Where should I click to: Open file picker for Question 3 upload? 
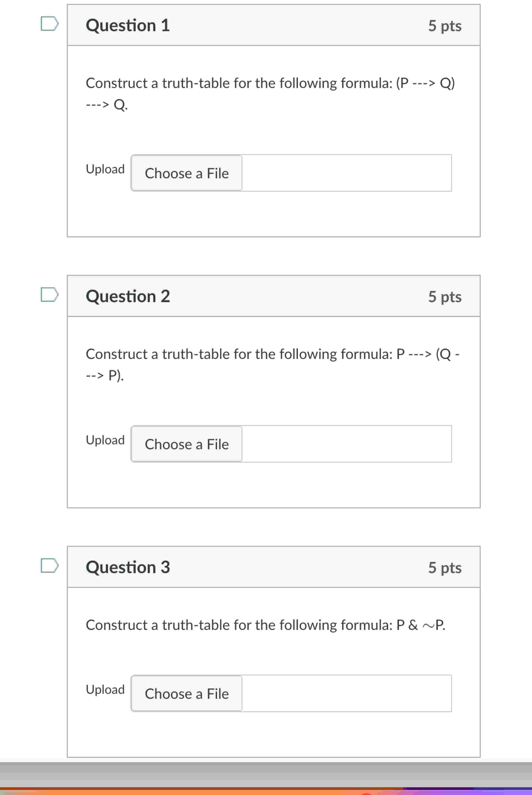(187, 694)
